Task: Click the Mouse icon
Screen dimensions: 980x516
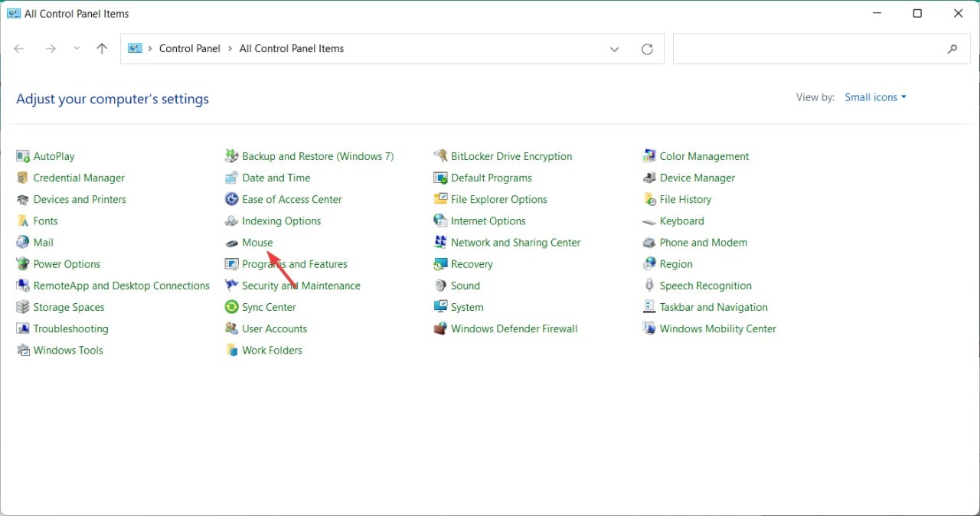Action: tap(231, 243)
